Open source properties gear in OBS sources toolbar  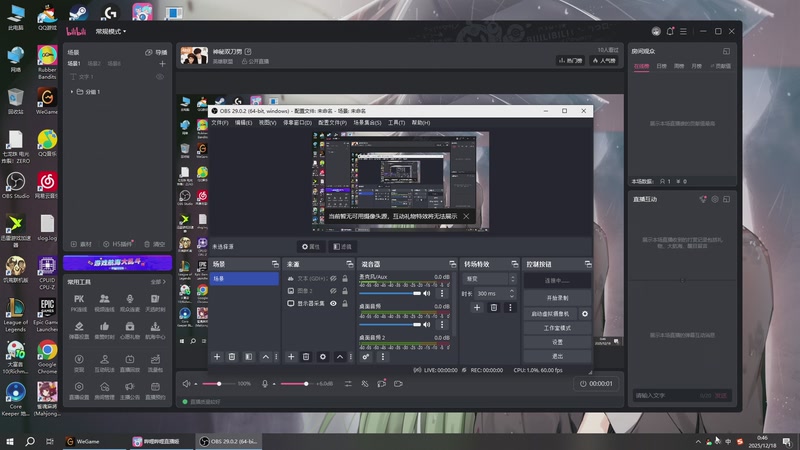322,357
